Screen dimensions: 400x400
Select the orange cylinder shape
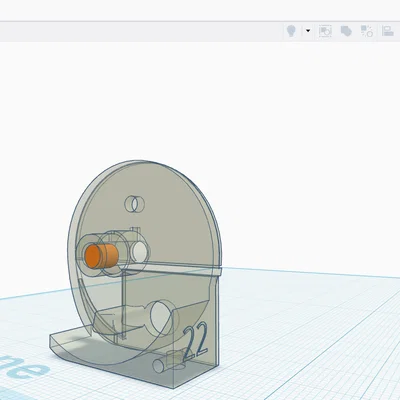(x=101, y=256)
